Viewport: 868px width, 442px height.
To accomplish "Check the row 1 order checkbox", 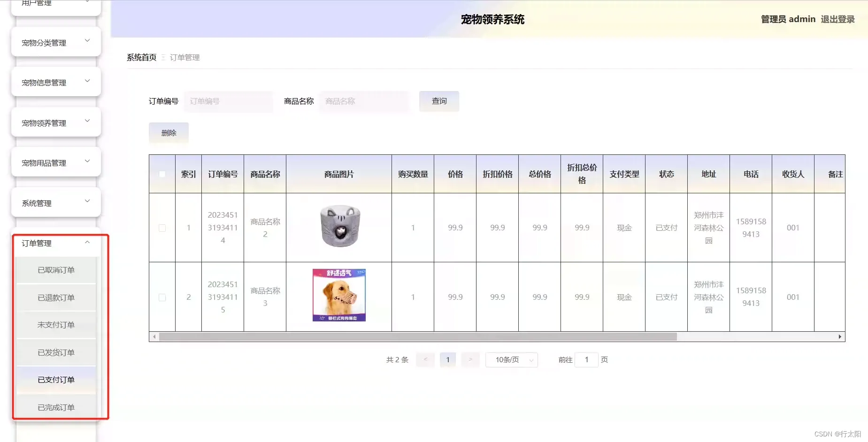I will click(162, 228).
